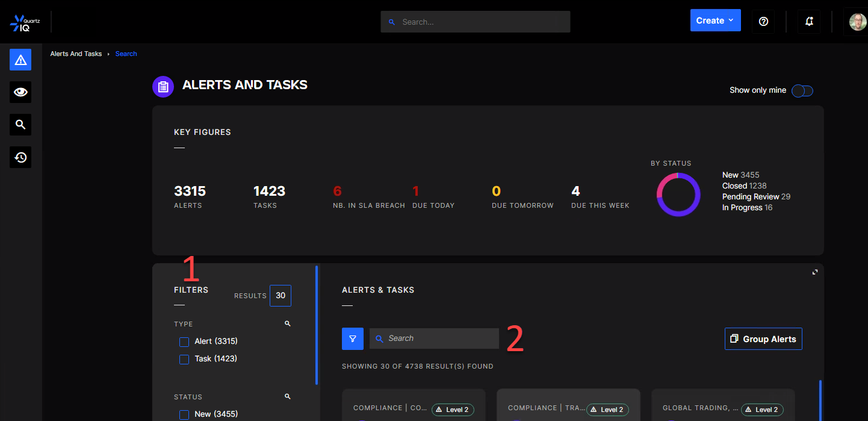Expand the Type filter search icon

tap(288, 324)
